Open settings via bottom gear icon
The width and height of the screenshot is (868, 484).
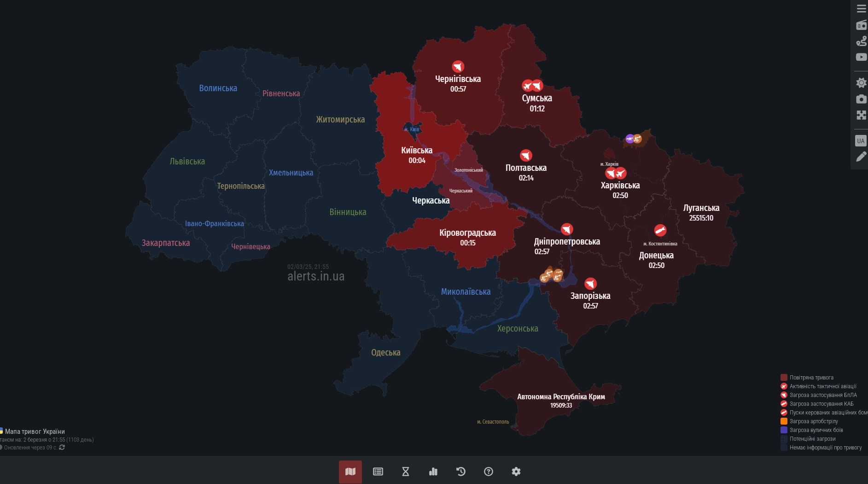[x=516, y=472]
